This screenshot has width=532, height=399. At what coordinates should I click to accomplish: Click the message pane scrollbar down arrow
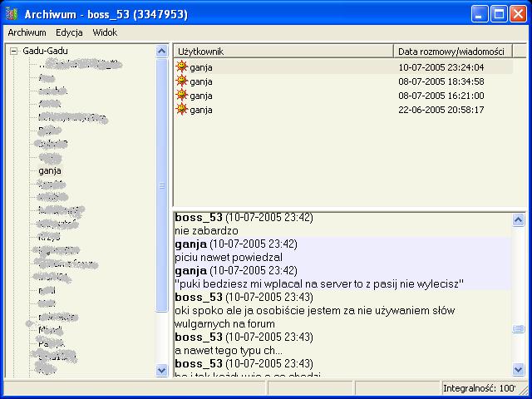(519, 370)
